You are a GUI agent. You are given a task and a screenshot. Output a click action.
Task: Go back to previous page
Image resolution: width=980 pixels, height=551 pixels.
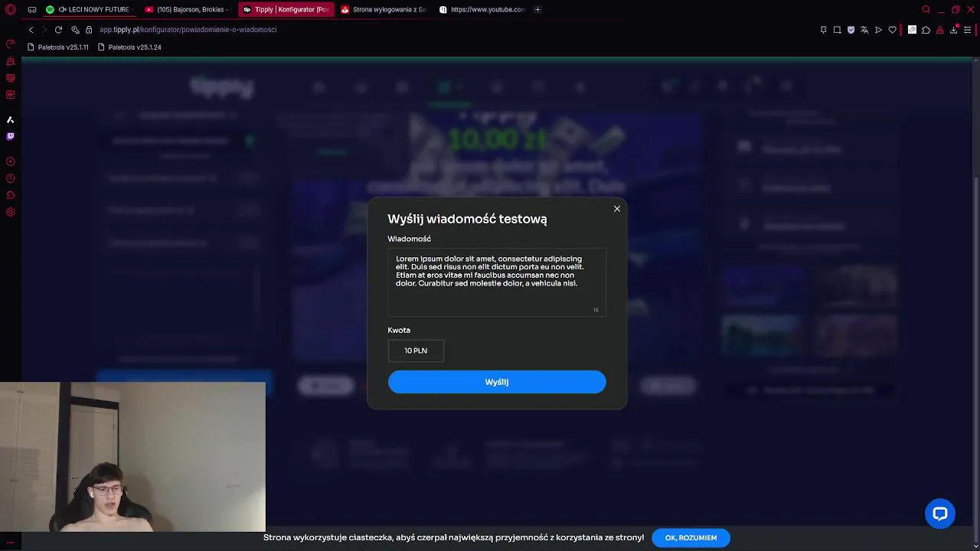tap(31, 30)
